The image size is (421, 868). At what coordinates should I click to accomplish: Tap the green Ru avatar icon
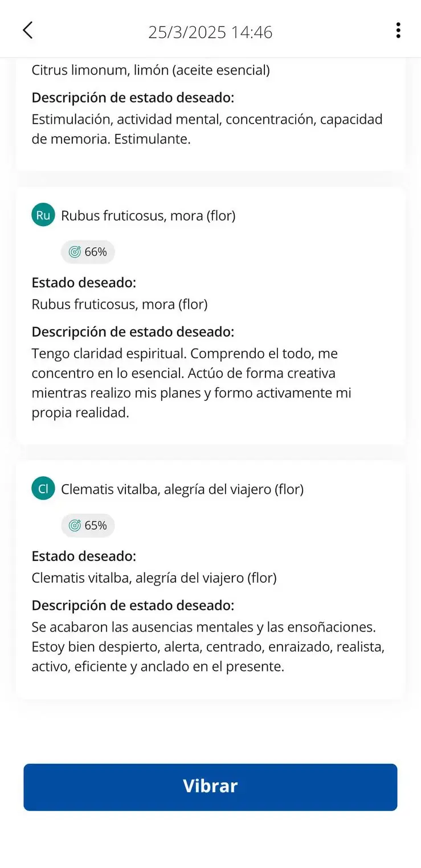(43, 215)
